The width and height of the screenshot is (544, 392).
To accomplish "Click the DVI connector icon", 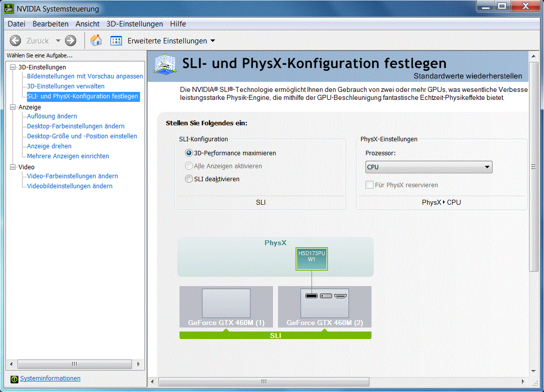I will (326, 296).
